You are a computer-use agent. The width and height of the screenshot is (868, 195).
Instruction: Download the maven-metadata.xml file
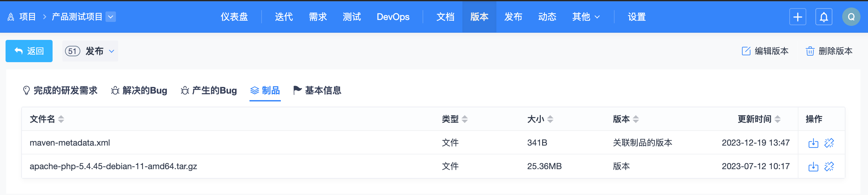(x=813, y=143)
